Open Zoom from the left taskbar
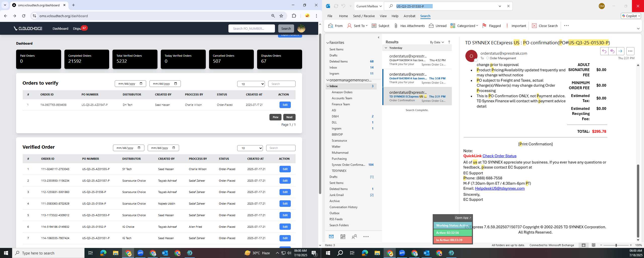The width and height of the screenshot is (644, 258). tap(140, 253)
